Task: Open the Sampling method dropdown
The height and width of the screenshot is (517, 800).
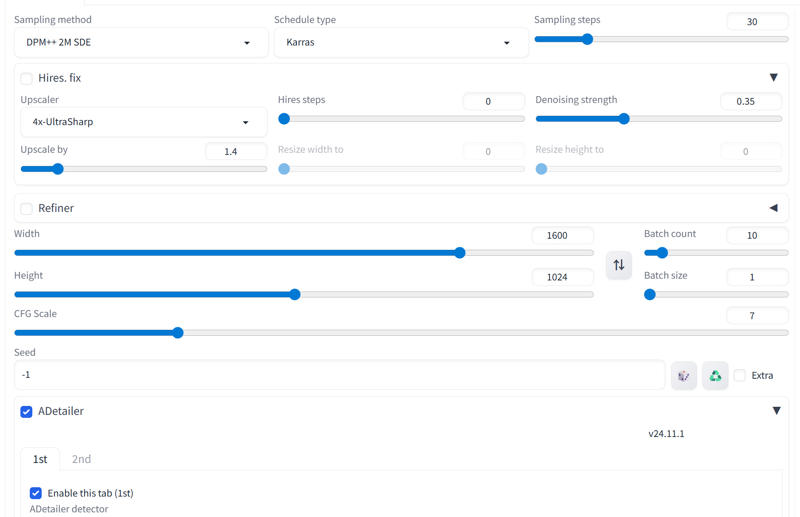Action: point(140,43)
